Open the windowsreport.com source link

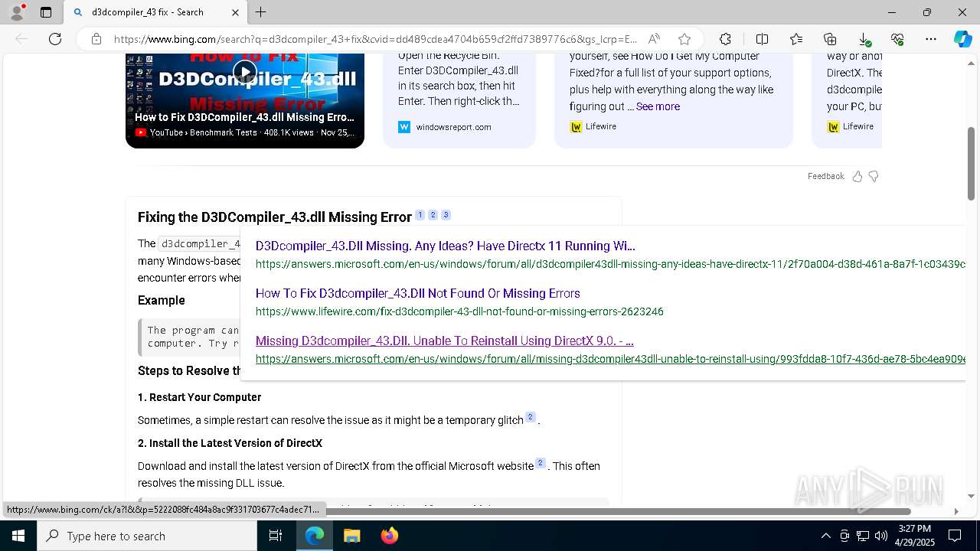453,127
